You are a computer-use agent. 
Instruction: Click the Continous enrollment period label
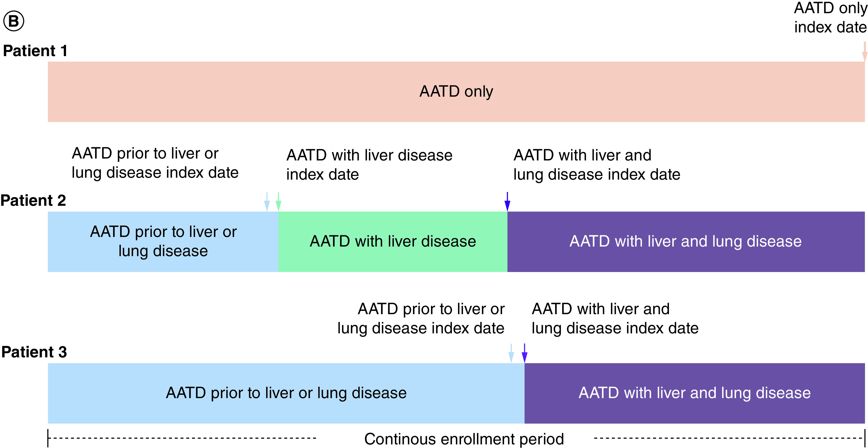(464, 439)
